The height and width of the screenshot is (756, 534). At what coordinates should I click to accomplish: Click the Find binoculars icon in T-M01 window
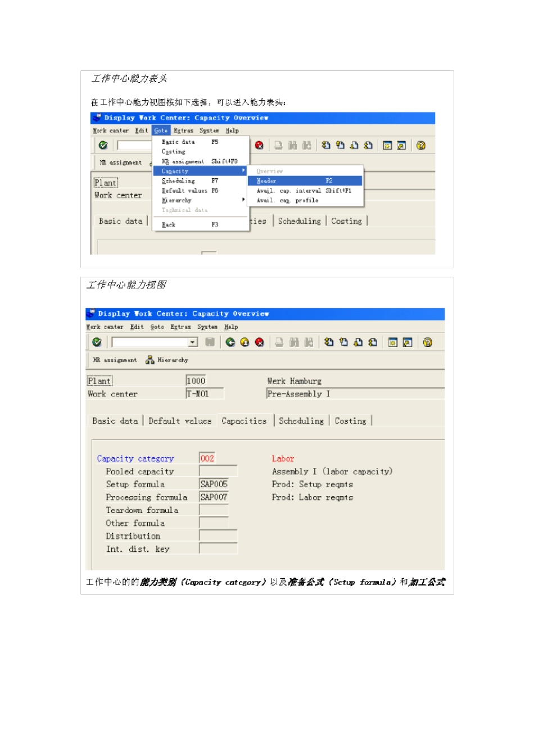tap(294, 342)
